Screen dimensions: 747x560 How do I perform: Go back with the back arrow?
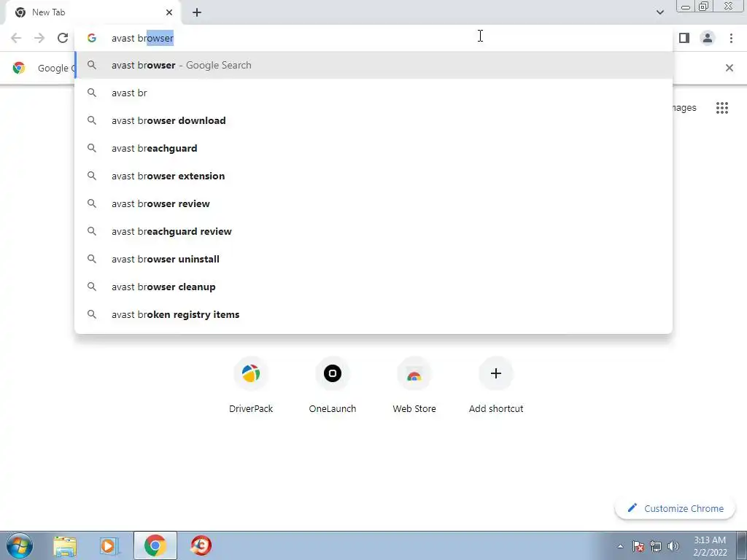pos(16,38)
